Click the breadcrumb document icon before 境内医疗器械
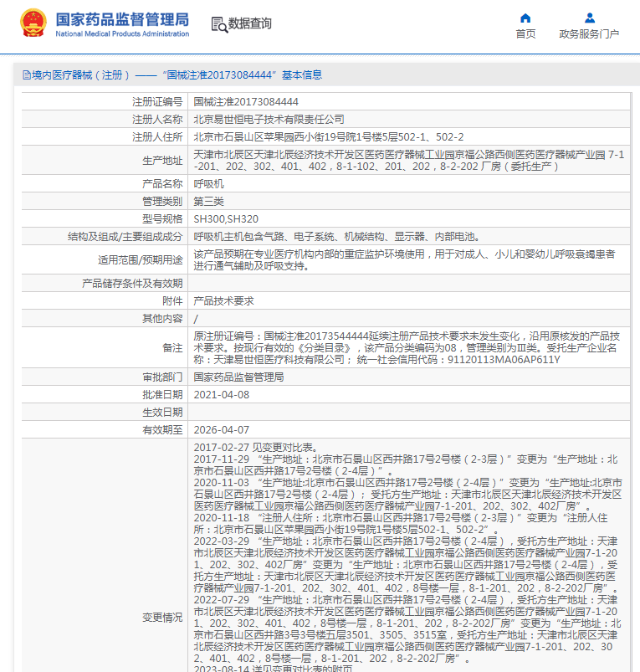The height and width of the screenshot is (672, 640). pos(26,75)
